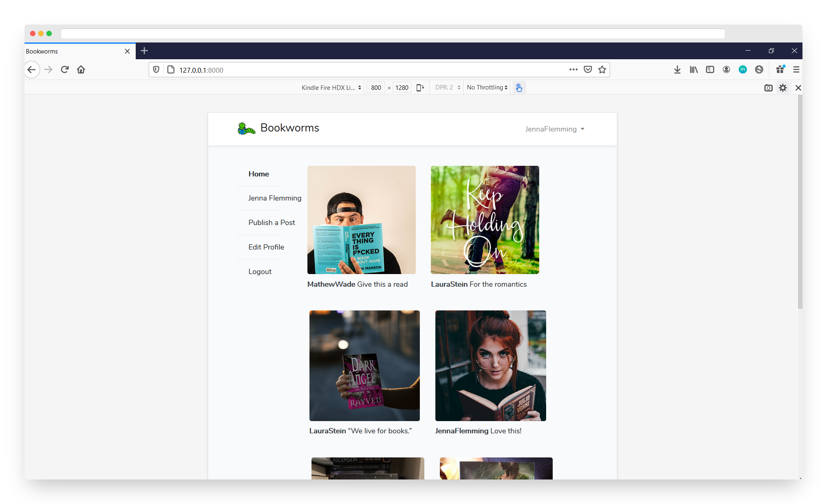Viewport: 827px width, 504px height.
Task: Open the downloads panel
Action: click(677, 70)
